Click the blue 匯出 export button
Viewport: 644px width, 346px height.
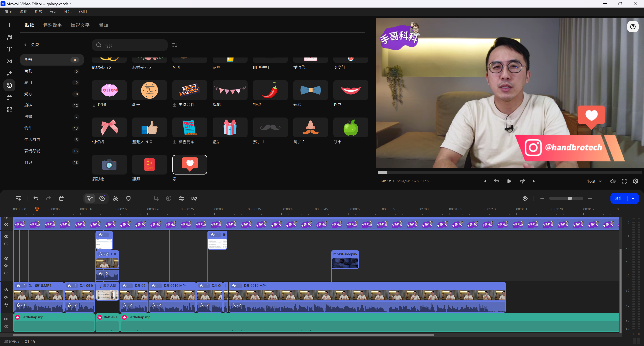pyautogui.click(x=619, y=198)
